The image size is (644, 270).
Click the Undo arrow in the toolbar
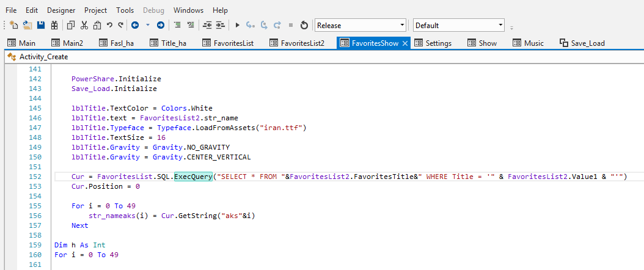pyautogui.click(x=109, y=26)
